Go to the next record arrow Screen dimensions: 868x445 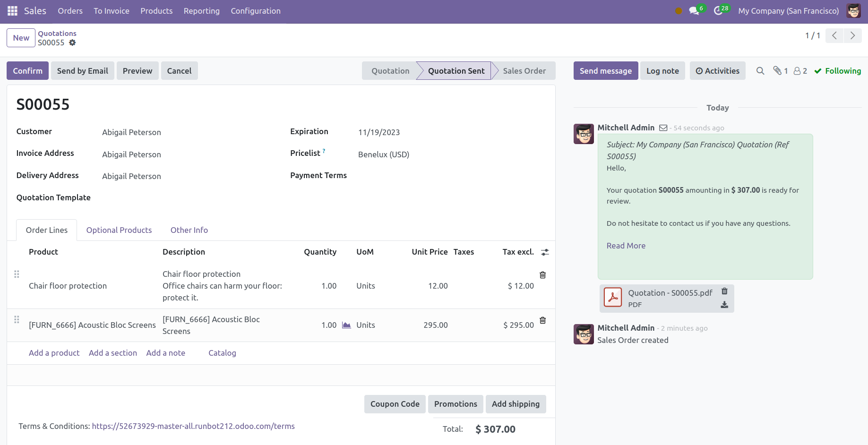tap(852, 36)
